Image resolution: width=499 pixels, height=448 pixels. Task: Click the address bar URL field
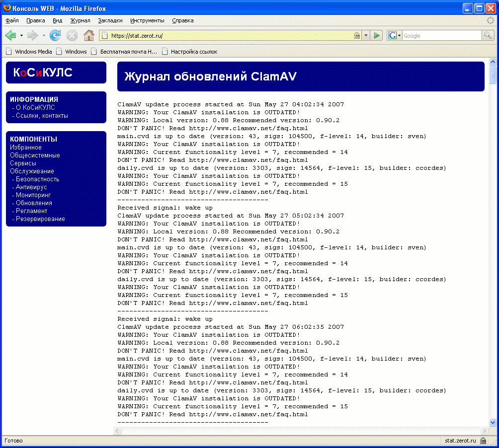(229, 36)
